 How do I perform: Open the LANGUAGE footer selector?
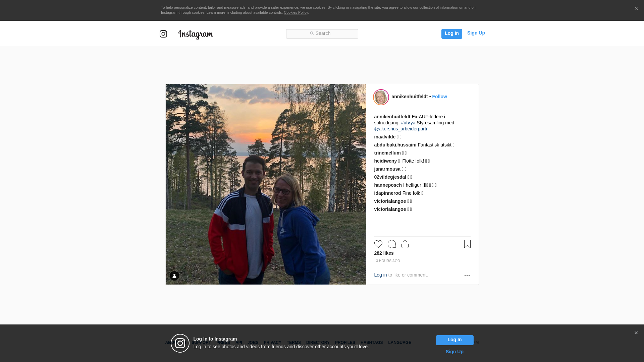tap(399, 343)
